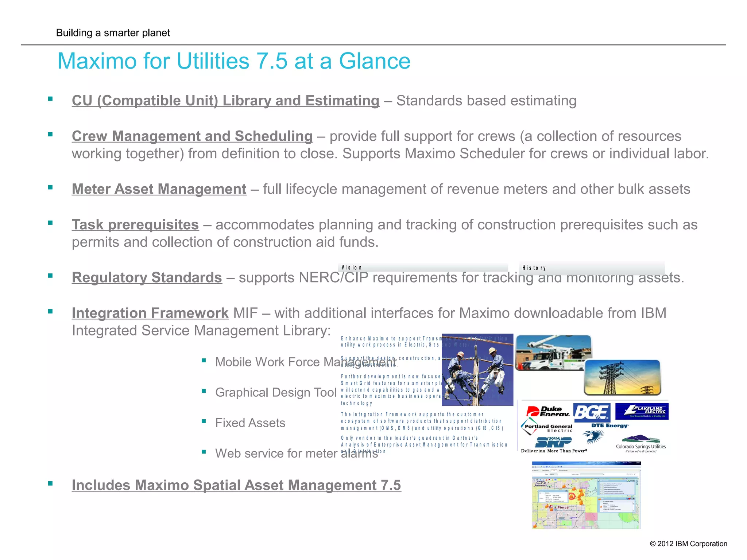747x560 pixels.
Task: Open the linemen on pole photo
Action: tap(477, 370)
